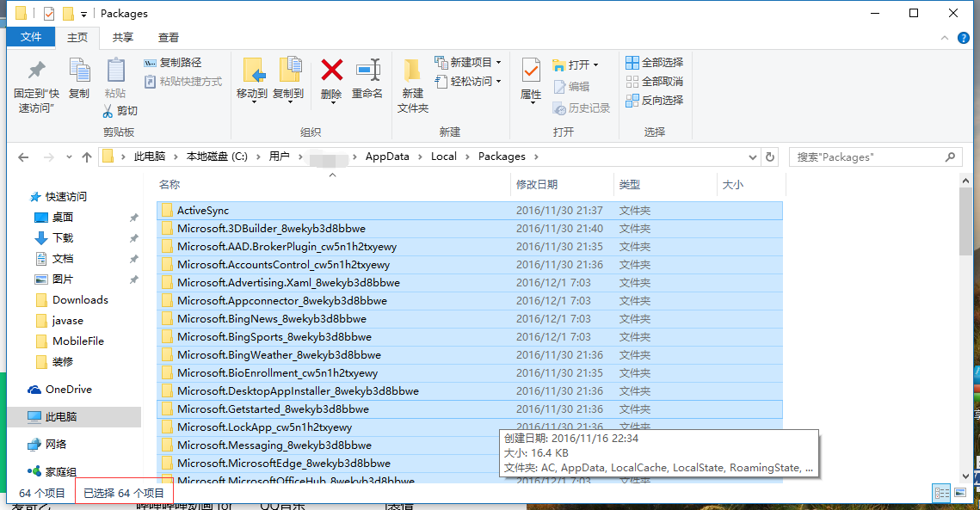Navigate to Local disk C: breadcrumb
Screen dimensions: 980x510
217,157
